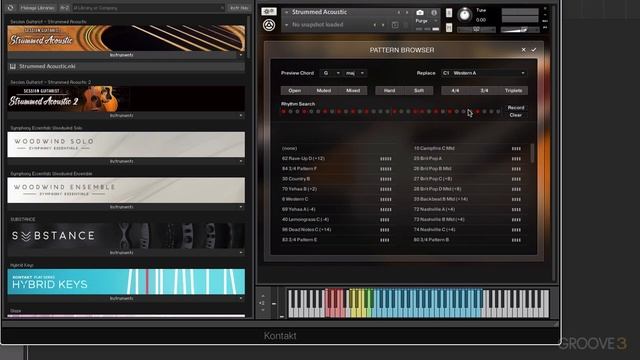Click the Manage Libraries button
The height and width of the screenshot is (360, 640).
coord(37,8)
